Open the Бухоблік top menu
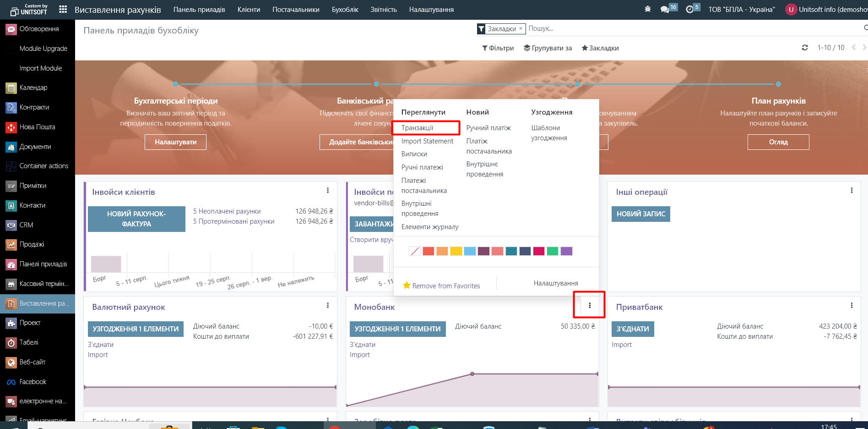This screenshot has height=429, width=868. point(345,10)
